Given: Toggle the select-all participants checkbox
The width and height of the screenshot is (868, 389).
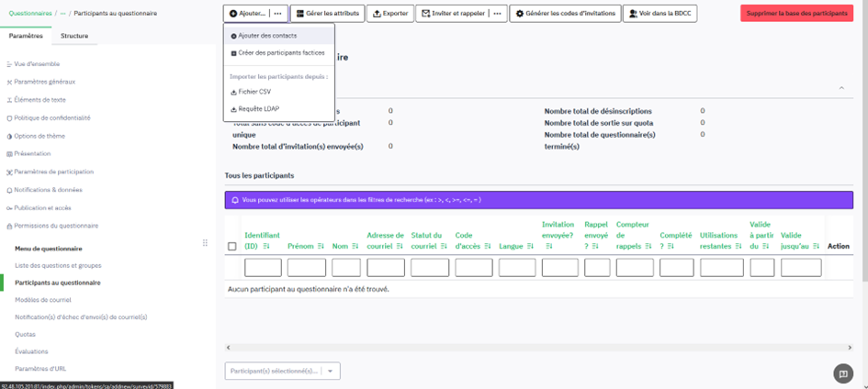Looking at the screenshot, I should click(x=231, y=246).
